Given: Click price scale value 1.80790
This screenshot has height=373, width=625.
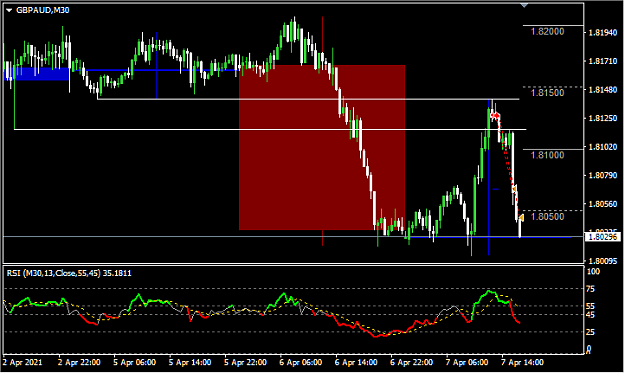Looking at the screenshot, I should [x=603, y=175].
